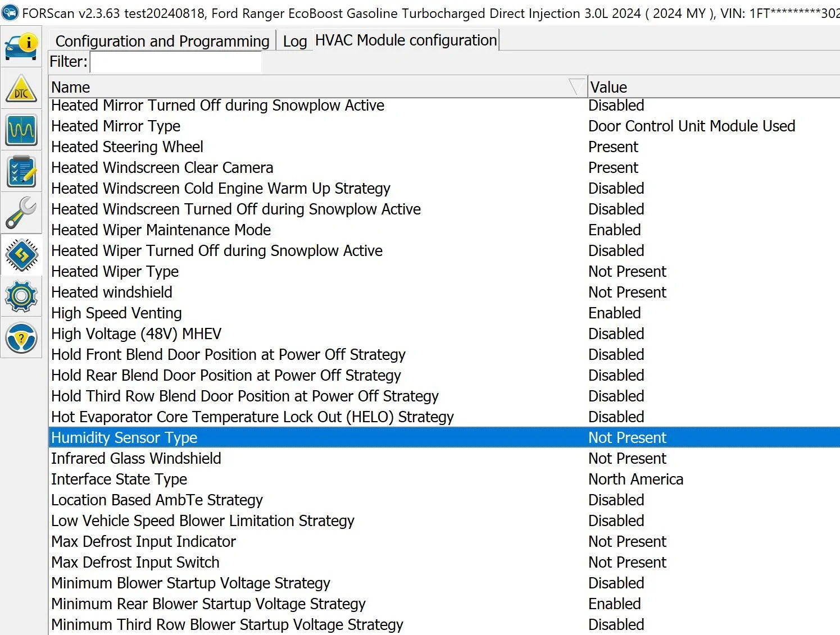
Task: Select Heated Windscreen Turned Off during Snowplow Active
Action: point(444,209)
